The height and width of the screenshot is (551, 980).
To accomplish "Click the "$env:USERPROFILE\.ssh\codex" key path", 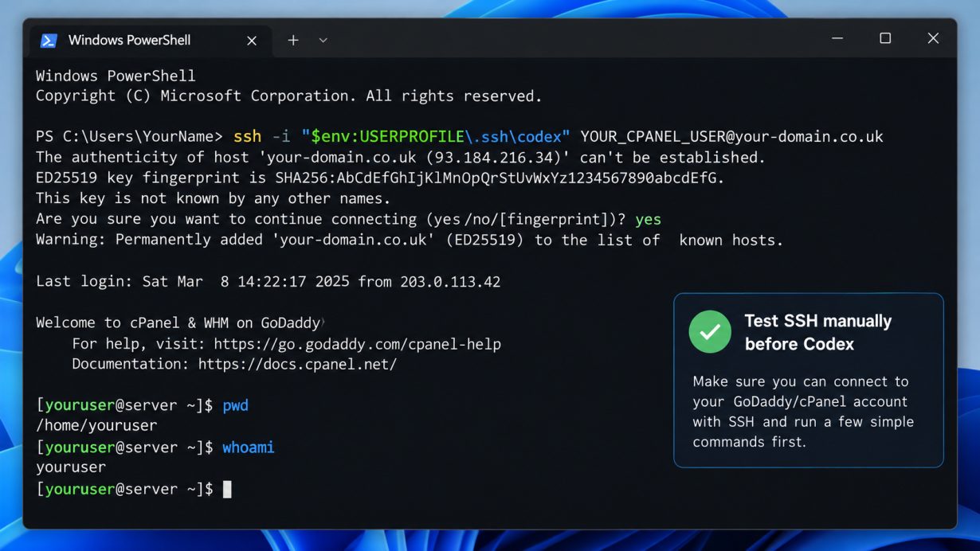I will coord(436,136).
